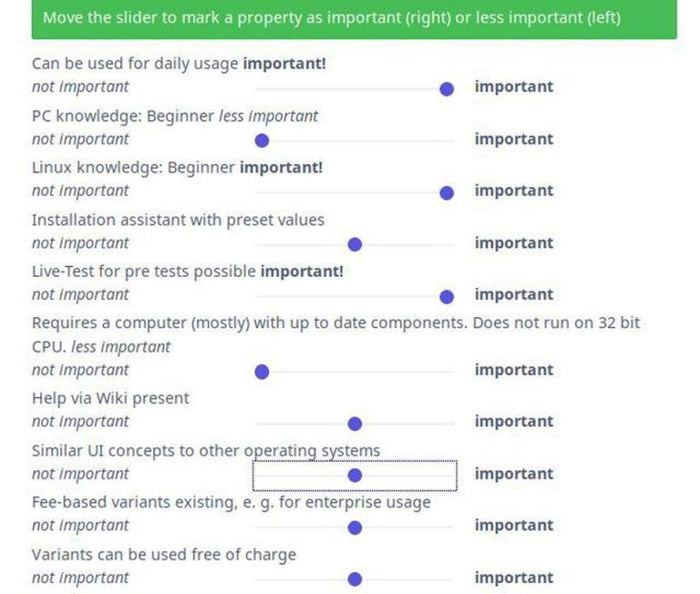Screen dimensions: 700x594
Task: Click the 'PC knowledge: Beginner' slider handle
Action: click(x=262, y=140)
